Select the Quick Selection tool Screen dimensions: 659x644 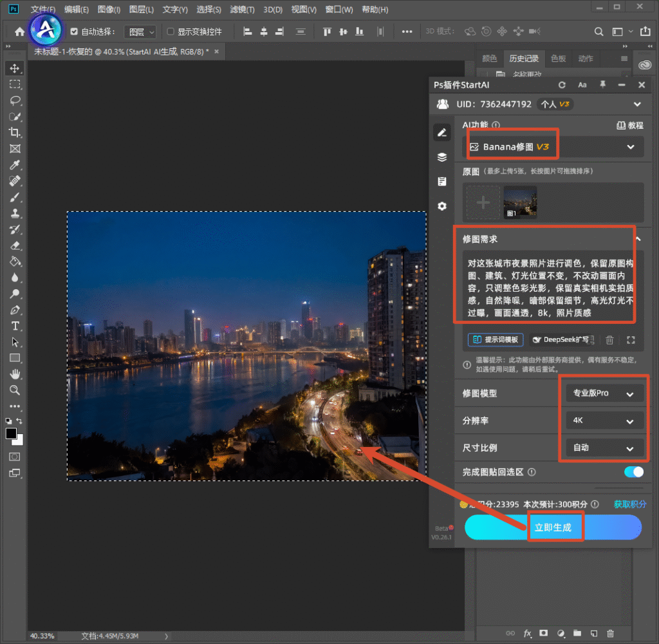tap(15, 117)
